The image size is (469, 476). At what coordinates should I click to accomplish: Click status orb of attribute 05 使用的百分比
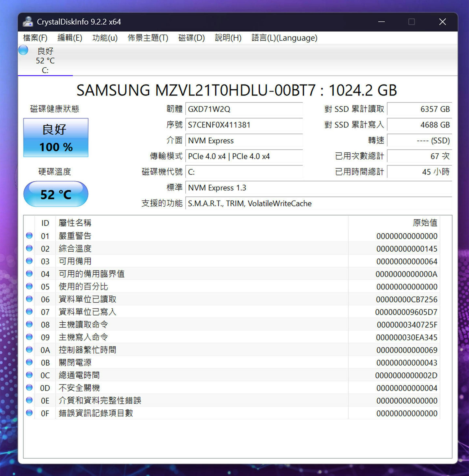[29, 286]
